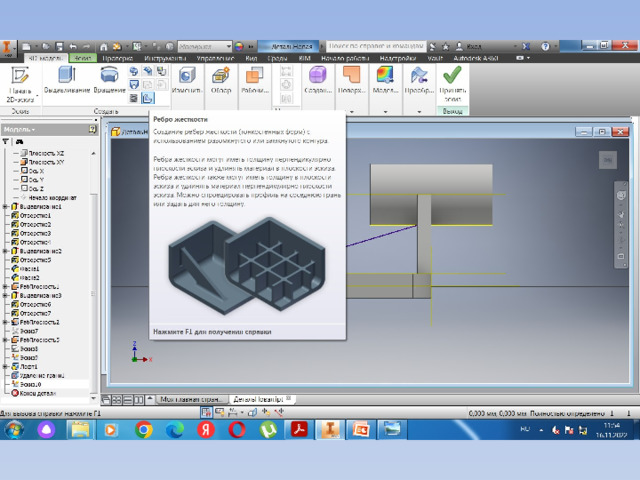Open the Материал dropdown in the top bar
The width and height of the screenshot is (640, 480).
click(205, 46)
